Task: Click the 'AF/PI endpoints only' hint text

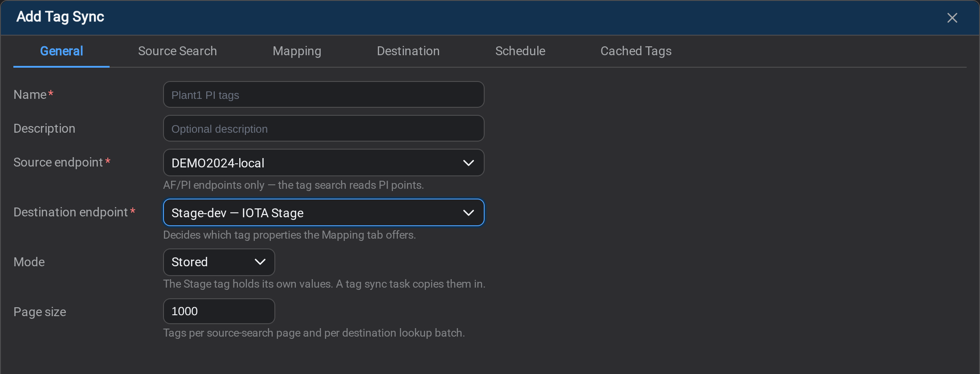Action: click(x=293, y=185)
